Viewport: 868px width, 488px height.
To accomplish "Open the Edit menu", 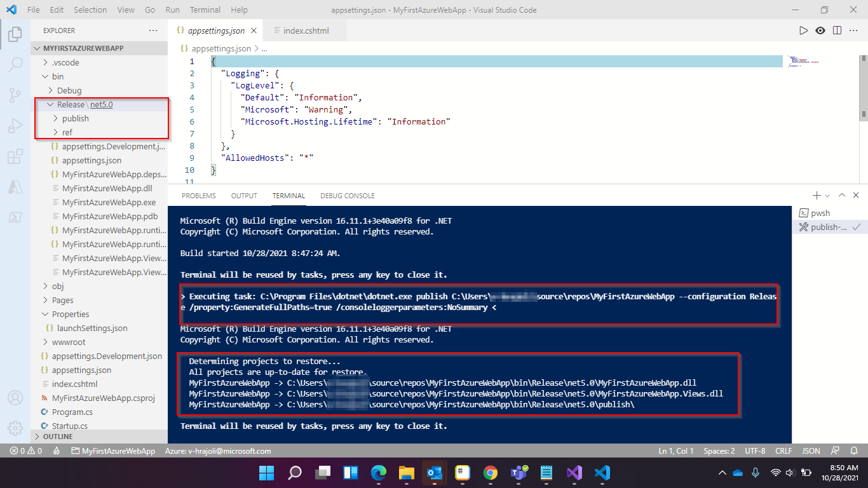I will pyautogui.click(x=57, y=10).
